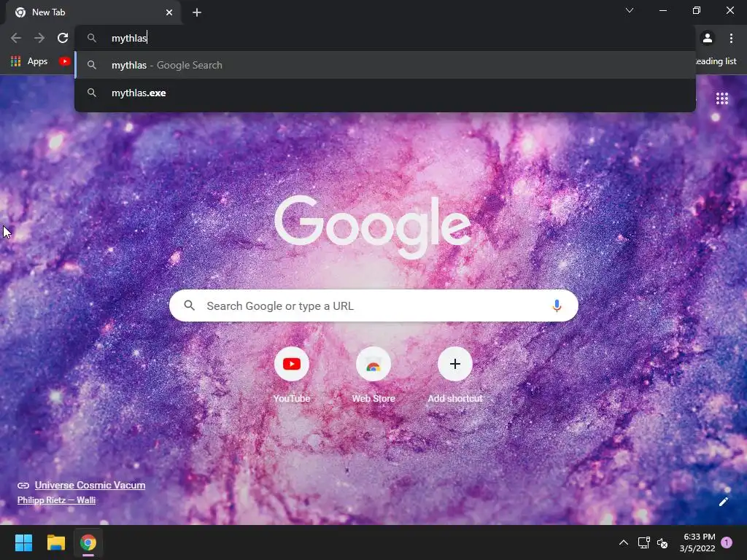Click the address bar containing mythlas
The image size is (747, 560).
(385, 38)
